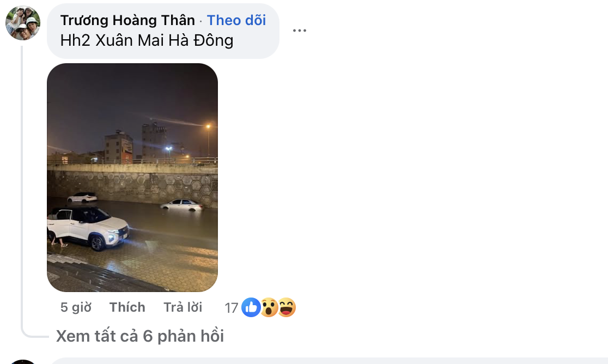The image size is (608, 364).
Task: Open the Trương Hoàng Thân name link
Action: tap(127, 20)
